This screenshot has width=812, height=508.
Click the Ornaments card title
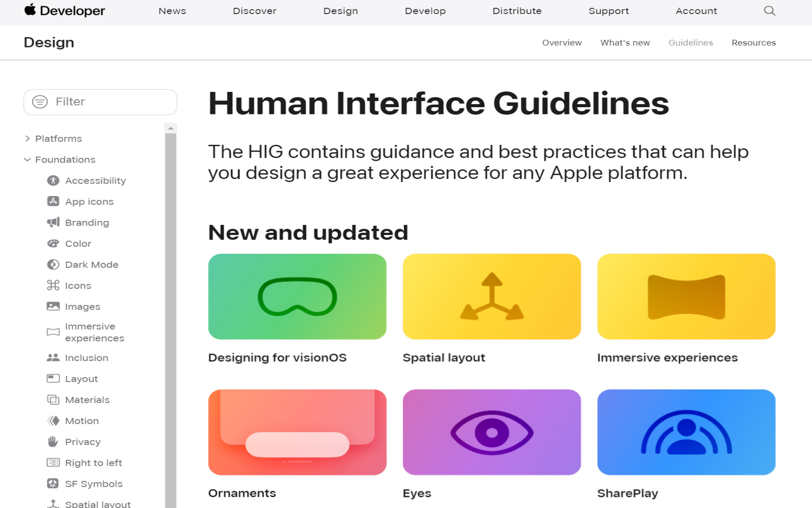pyautogui.click(x=242, y=493)
